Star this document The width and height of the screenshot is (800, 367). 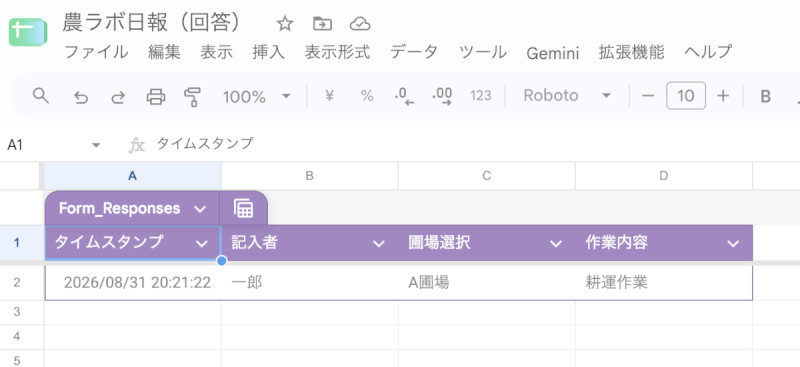(285, 23)
